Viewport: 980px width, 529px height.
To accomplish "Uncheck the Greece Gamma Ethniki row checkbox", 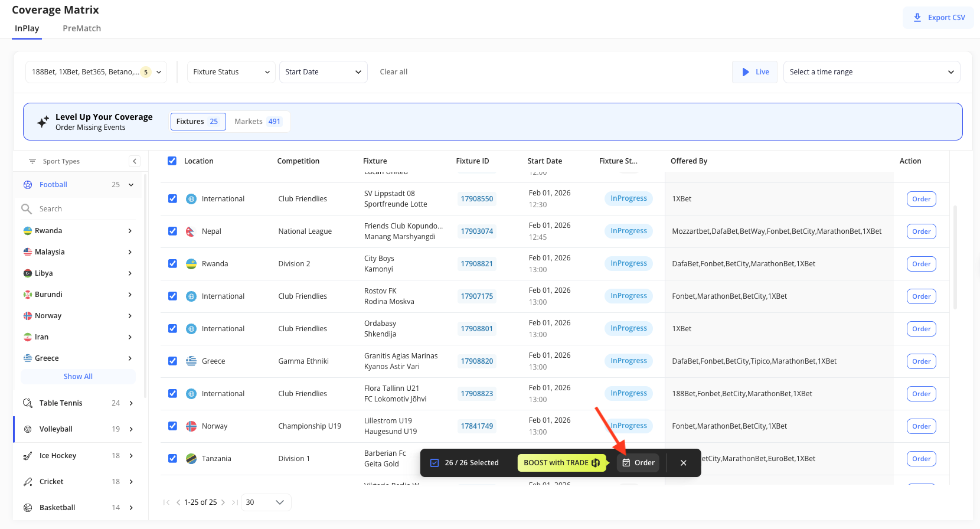I will coord(172,361).
